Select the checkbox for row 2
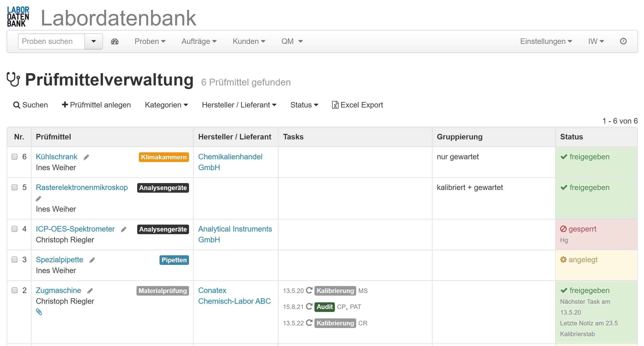 coord(14,290)
